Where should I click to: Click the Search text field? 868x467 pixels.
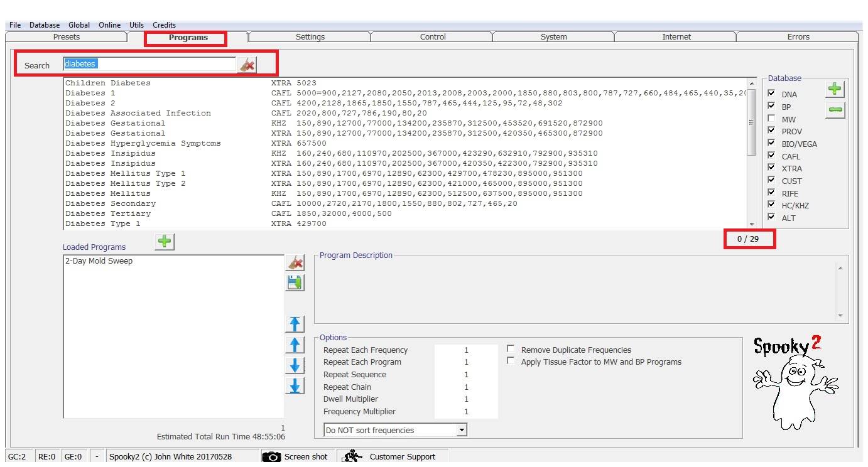pos(149,64)
